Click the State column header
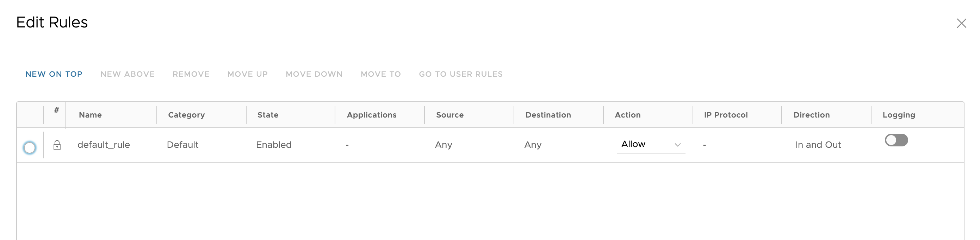 (268, 115)
